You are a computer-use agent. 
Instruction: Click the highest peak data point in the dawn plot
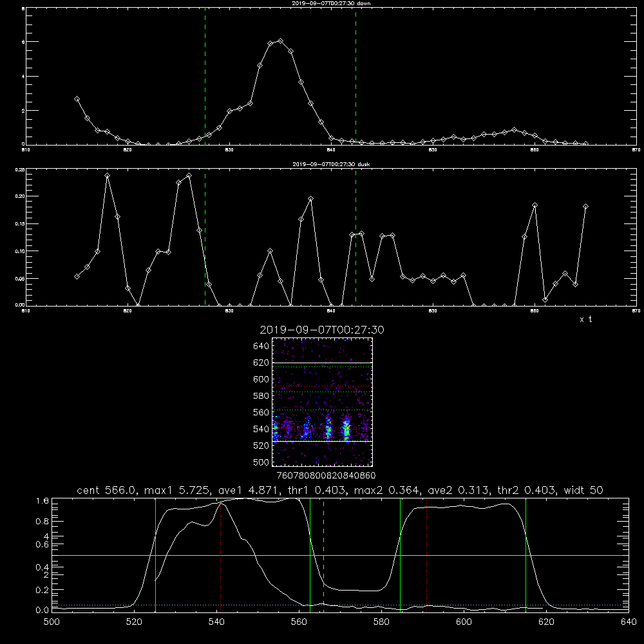click(281, 41)
